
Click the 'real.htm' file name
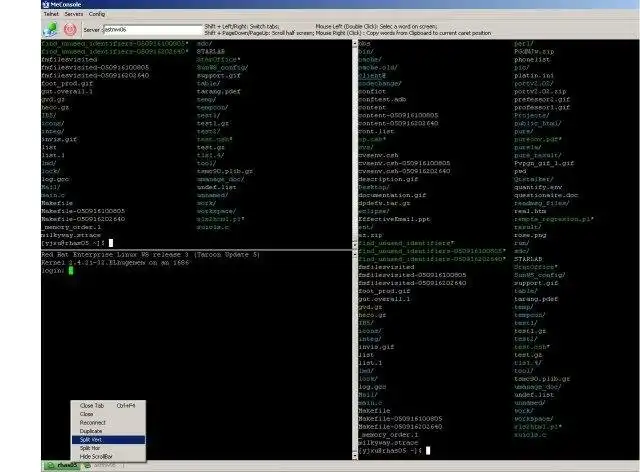530,211
